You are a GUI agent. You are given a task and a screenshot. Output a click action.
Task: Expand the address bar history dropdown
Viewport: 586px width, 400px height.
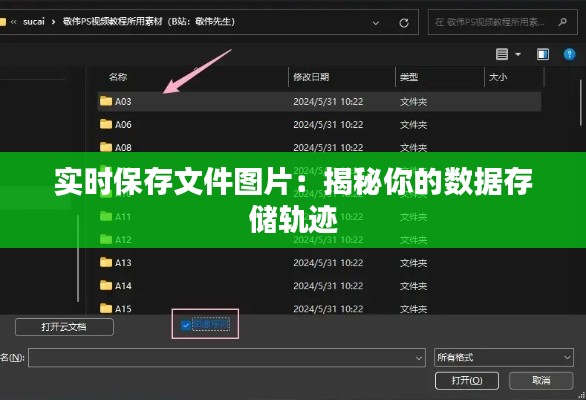coord(376,23)
